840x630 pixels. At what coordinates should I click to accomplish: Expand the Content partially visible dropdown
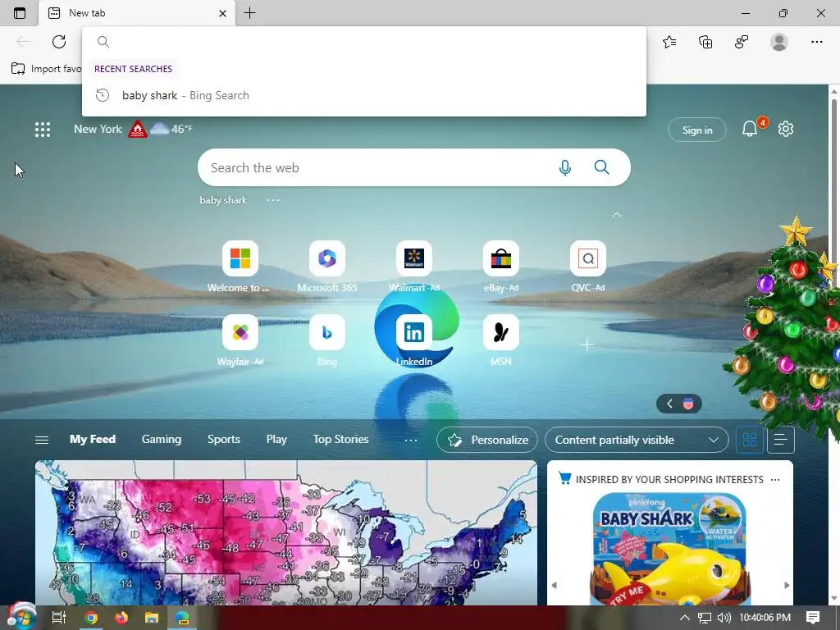(637, 440)
